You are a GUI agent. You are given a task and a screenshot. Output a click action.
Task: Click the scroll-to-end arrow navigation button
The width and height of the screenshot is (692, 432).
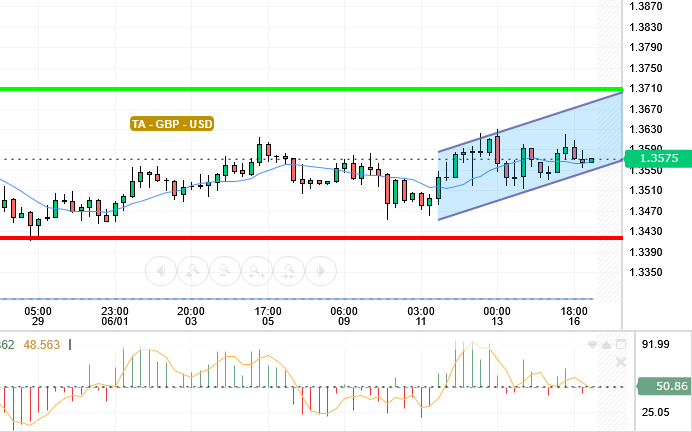[x=321, y=271]
